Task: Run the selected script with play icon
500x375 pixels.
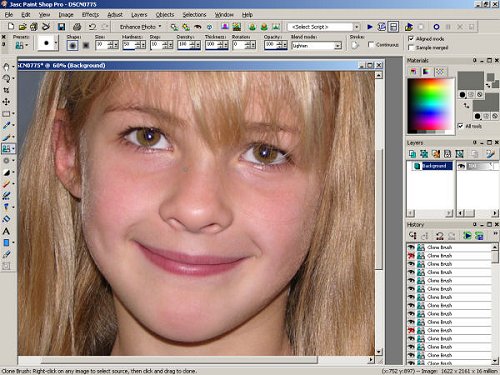Action: tap(370, 27)
